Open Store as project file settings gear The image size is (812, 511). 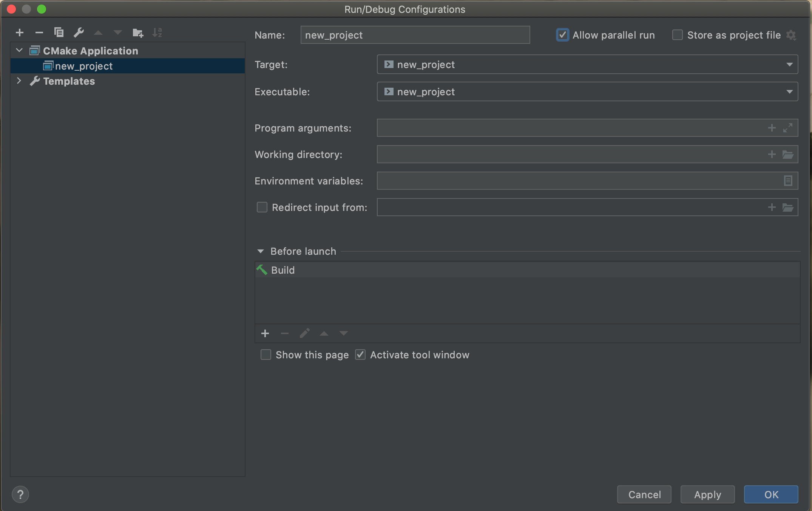click(x=791, y=36)
